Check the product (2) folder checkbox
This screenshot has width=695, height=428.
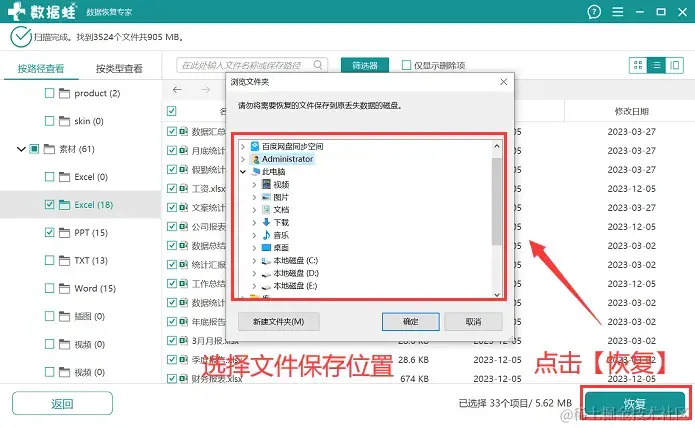[x=49, y=93]
